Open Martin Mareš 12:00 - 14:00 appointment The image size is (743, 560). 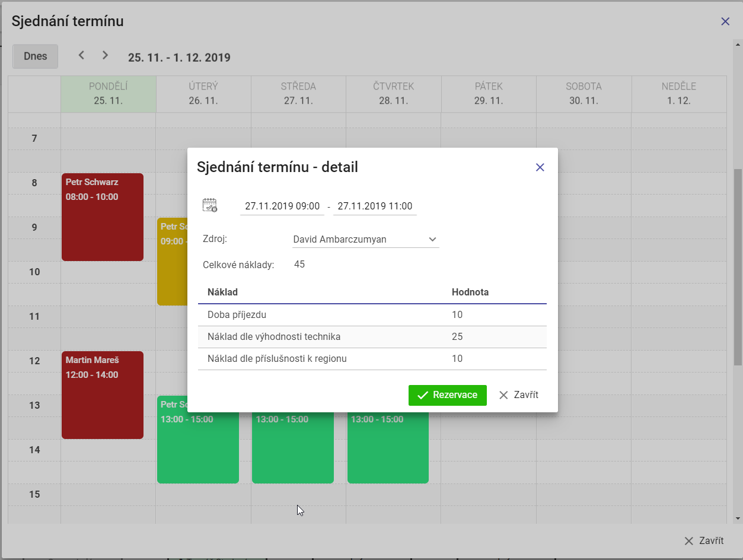[103, 395]
